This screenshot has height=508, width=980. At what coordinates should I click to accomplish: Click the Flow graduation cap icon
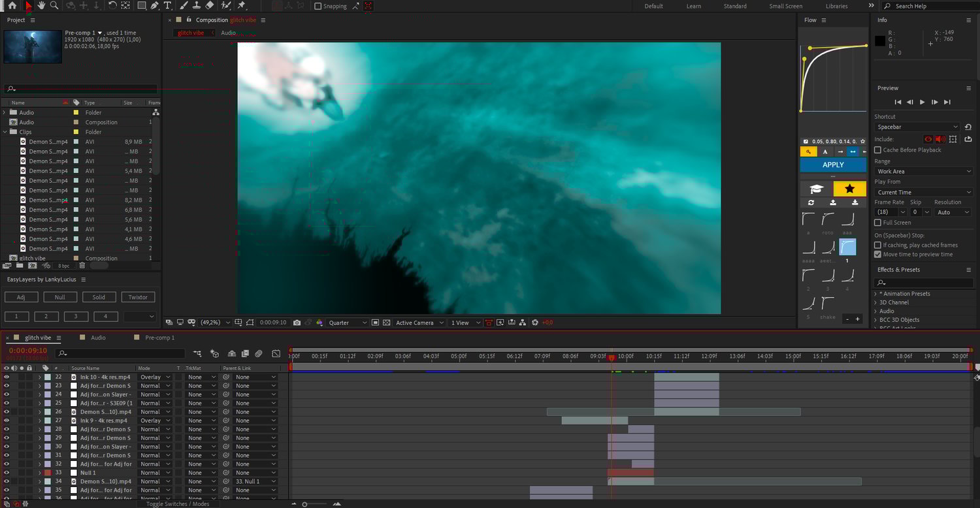click(817, 189)
